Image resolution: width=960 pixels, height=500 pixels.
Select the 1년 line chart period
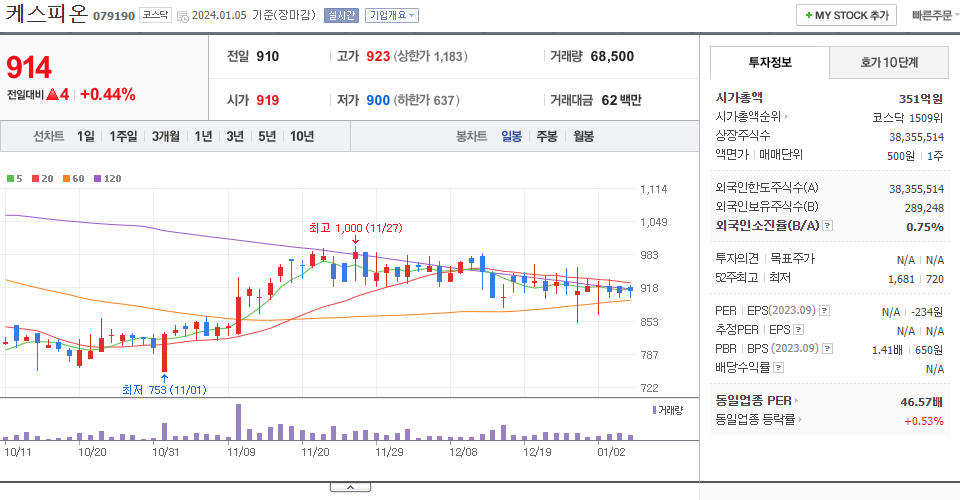(x=203, y=136)
